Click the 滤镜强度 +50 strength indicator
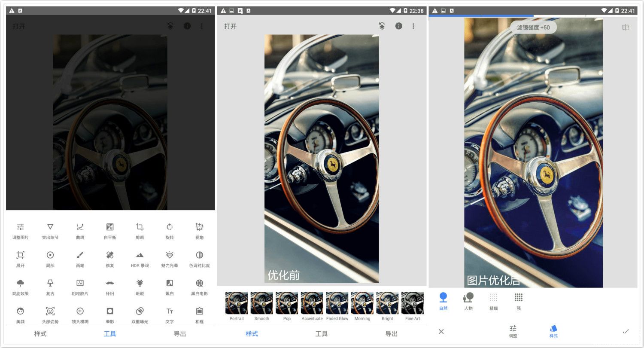Viewport: 644px width, 348px height. coord(533,27)
